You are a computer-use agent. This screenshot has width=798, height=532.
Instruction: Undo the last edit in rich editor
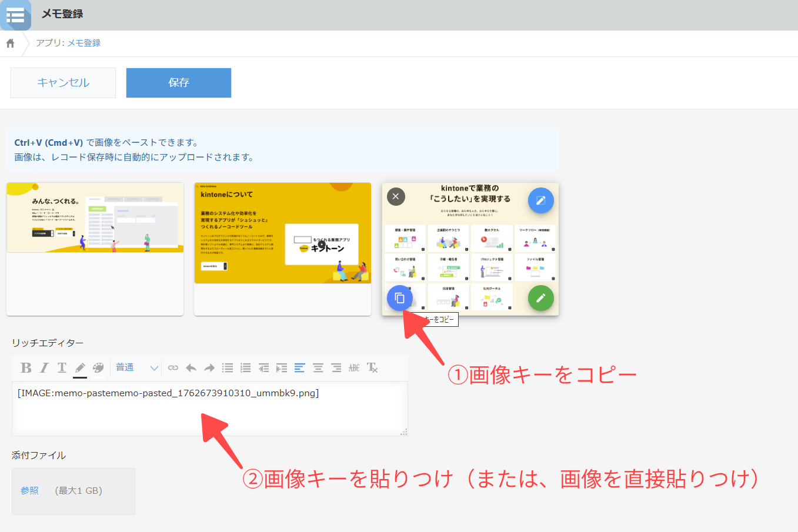coord(191,367)
